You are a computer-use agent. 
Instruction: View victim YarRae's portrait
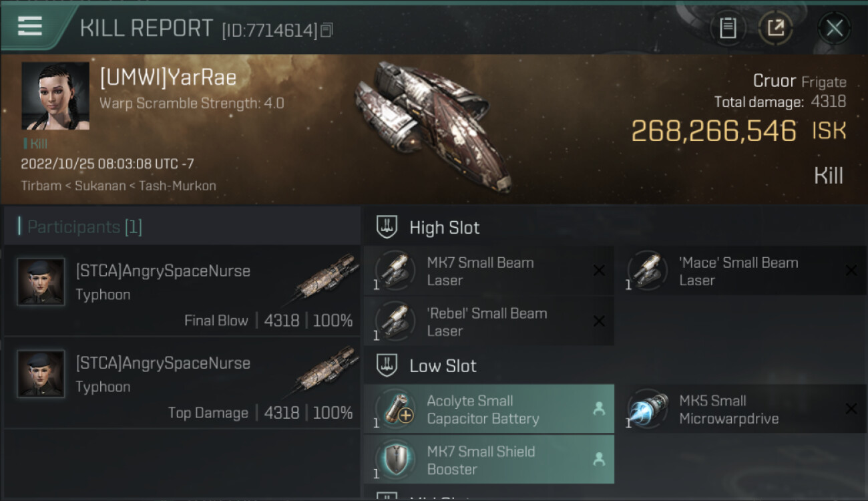55,96
